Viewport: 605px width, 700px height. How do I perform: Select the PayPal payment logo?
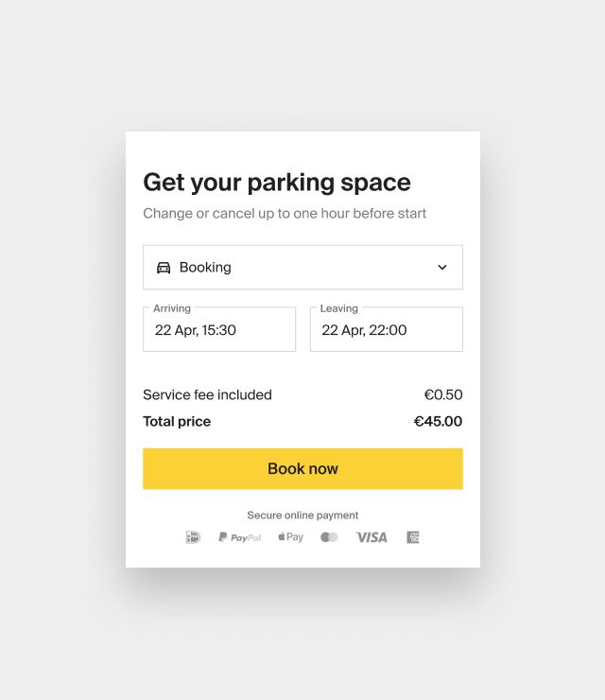[240, 537]
